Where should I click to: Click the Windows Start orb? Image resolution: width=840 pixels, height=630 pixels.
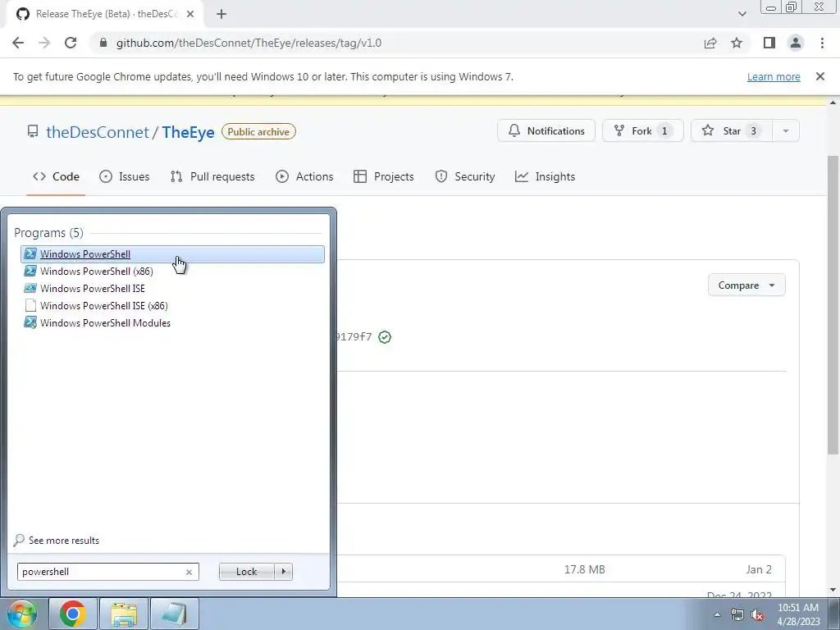point(21,614)
